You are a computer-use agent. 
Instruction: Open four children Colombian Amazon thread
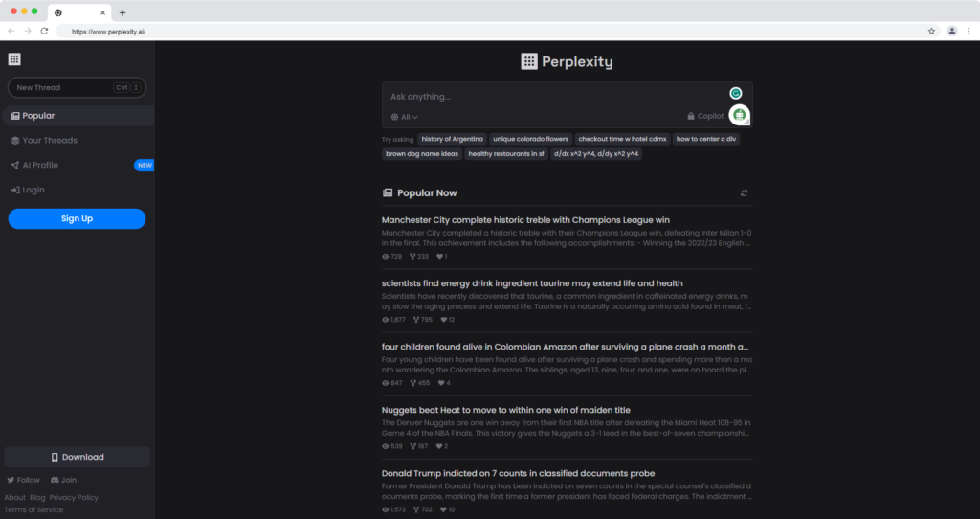(565, 347)
